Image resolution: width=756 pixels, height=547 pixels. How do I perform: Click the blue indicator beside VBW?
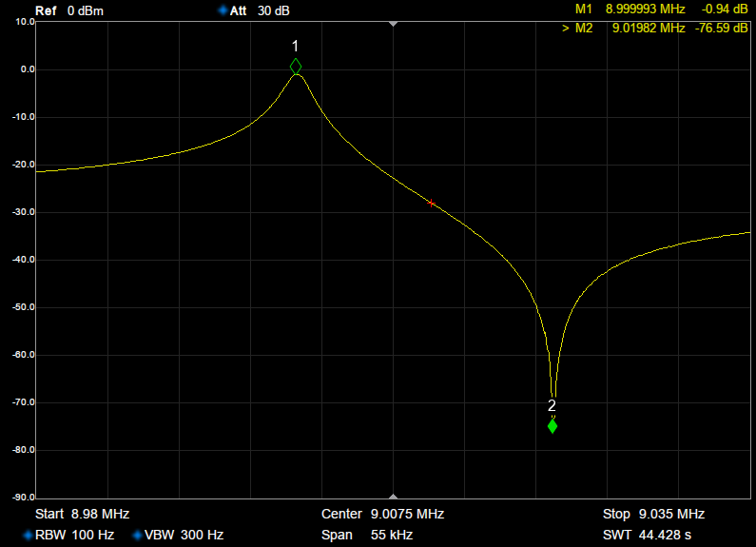pos(137,536)
